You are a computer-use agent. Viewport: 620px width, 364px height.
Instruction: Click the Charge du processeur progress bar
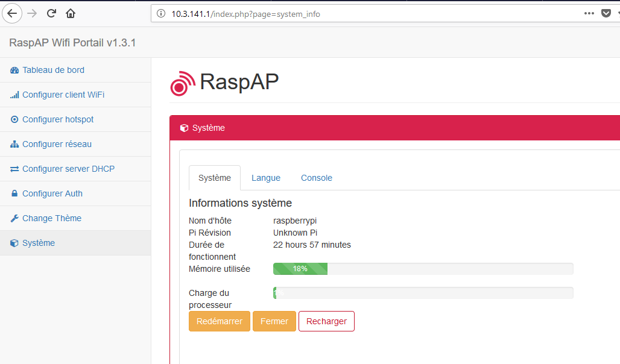coord(423,293)
